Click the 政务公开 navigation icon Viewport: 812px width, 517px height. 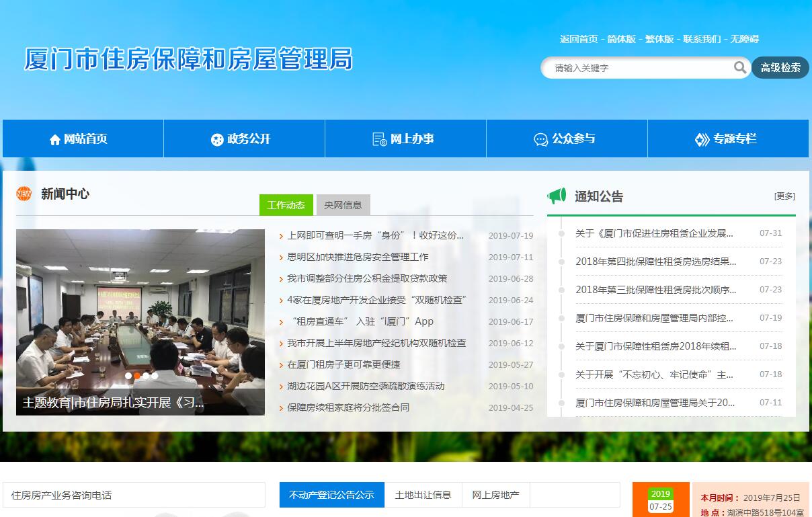coord(217,140)
